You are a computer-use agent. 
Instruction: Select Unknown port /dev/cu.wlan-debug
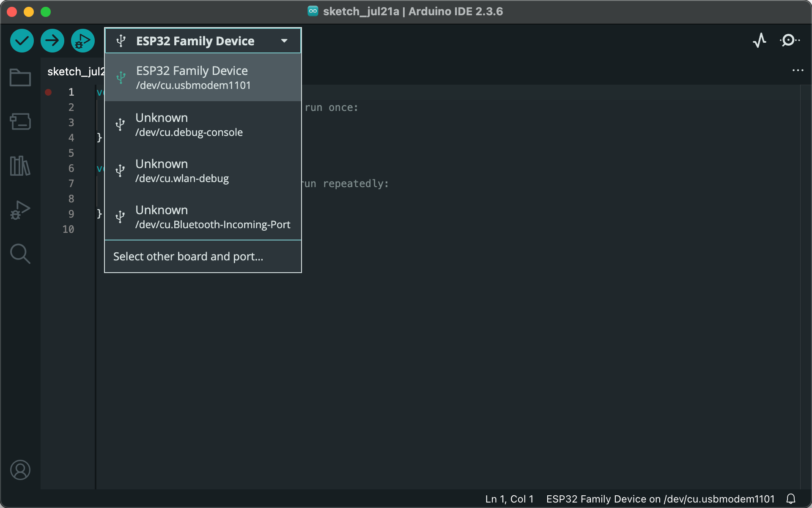(203, 171)
